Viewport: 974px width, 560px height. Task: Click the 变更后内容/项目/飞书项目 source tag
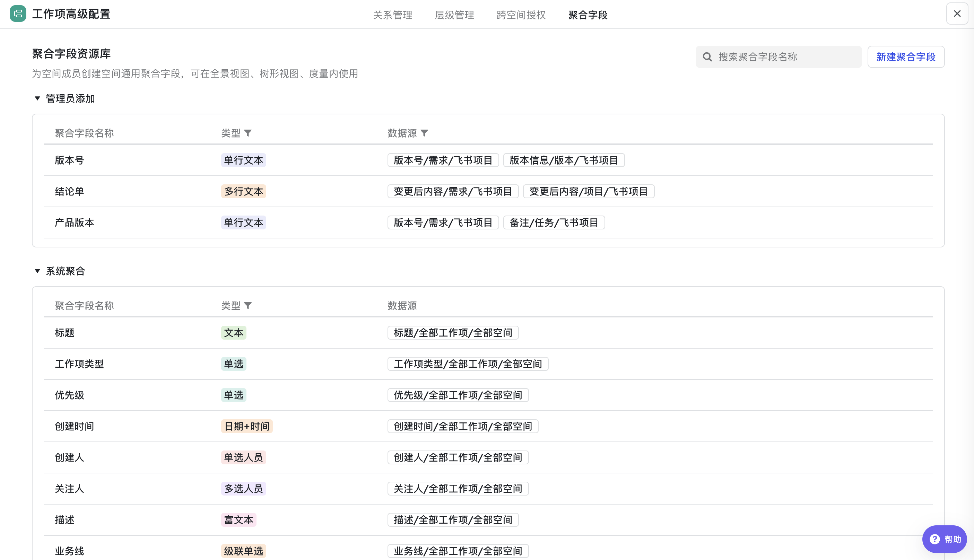(589, 191)
